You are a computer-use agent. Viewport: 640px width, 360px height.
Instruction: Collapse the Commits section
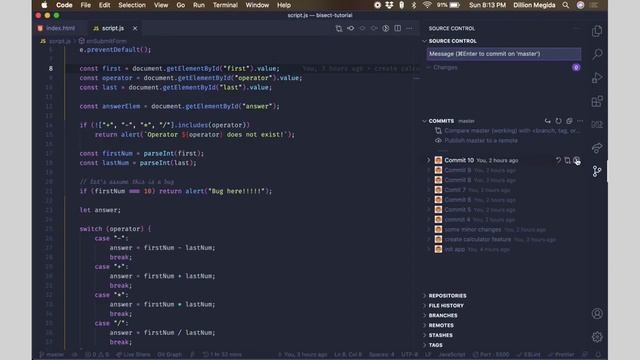point(424,121)
